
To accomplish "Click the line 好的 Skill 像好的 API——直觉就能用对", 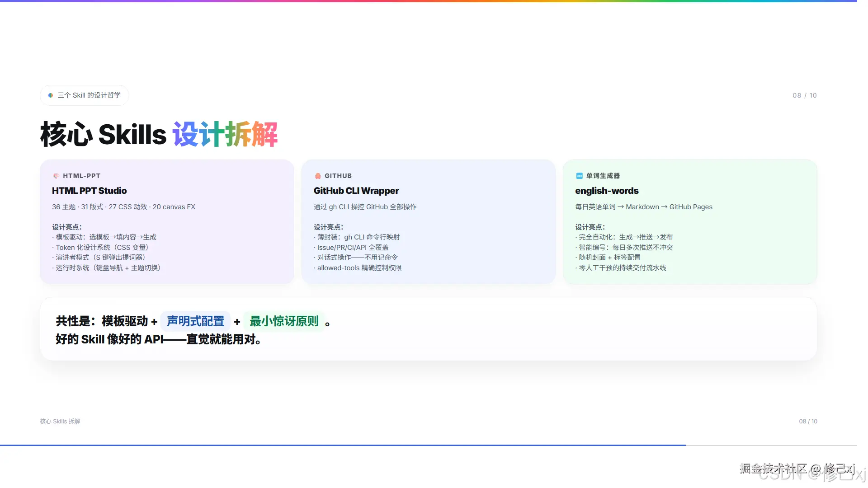I will [x=159, y=339].
